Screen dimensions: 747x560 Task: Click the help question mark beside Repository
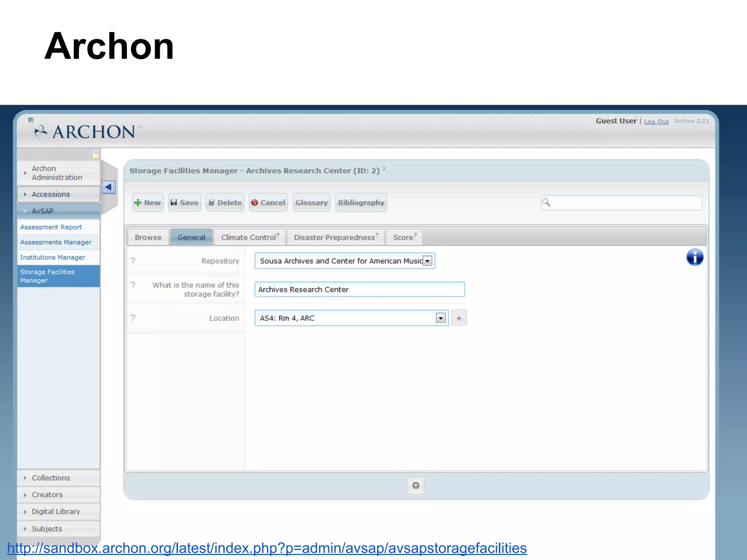tap(133, 261)
